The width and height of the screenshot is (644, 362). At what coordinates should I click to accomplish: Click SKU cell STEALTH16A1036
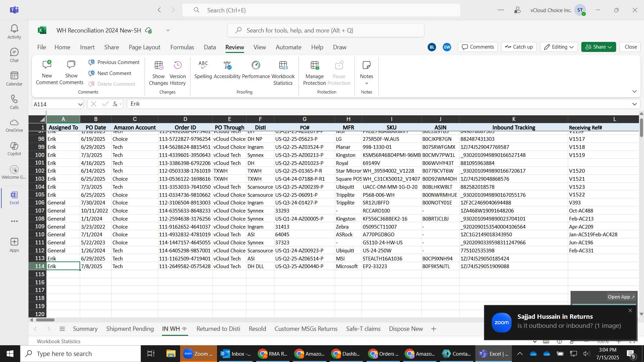391,258
